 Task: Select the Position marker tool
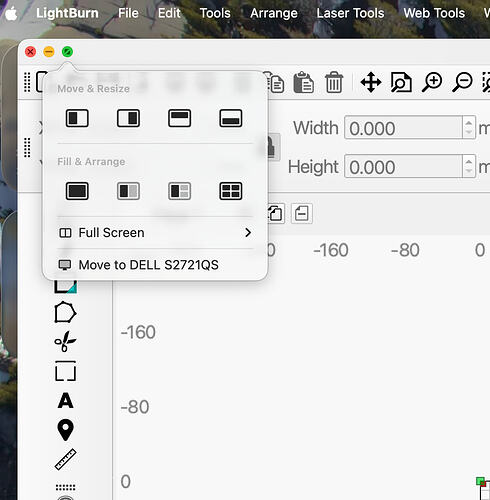point(65,430)
